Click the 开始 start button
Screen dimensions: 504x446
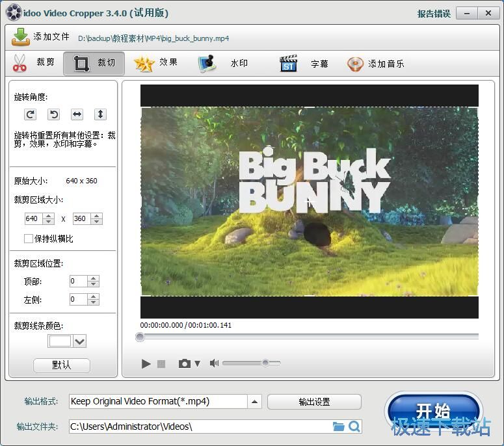coord(434,411)
